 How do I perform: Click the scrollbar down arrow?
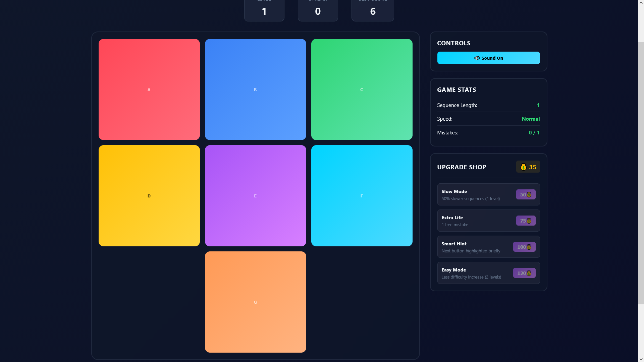641,359
